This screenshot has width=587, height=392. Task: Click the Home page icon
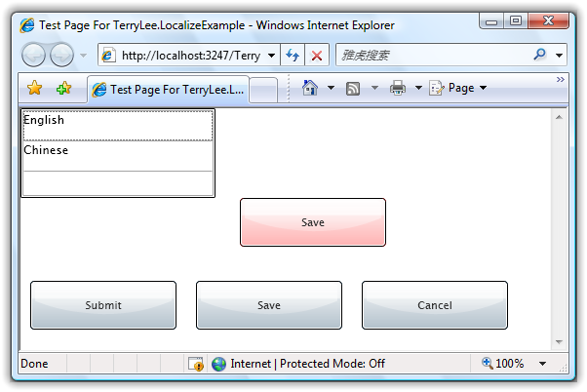point(310,88)
